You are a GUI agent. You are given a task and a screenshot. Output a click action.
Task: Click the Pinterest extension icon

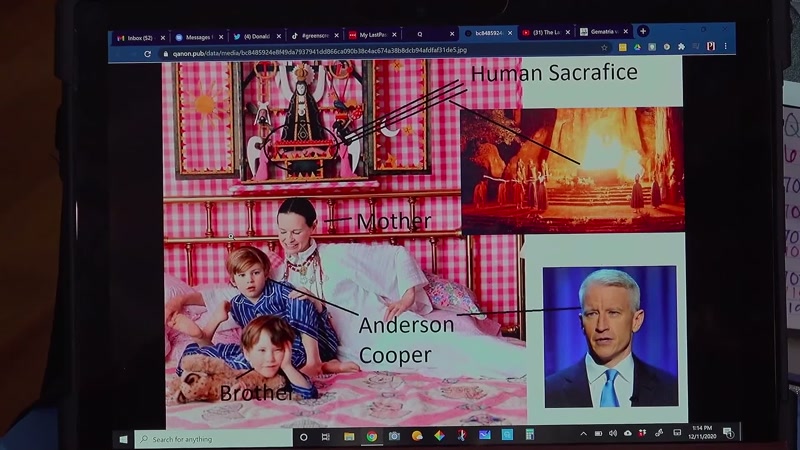click(x=710, y=46)
